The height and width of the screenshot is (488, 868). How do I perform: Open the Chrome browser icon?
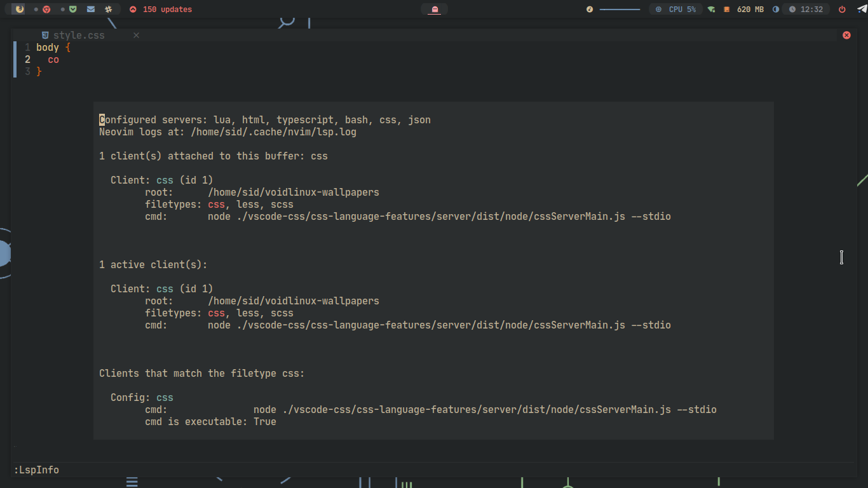[46, 9]
